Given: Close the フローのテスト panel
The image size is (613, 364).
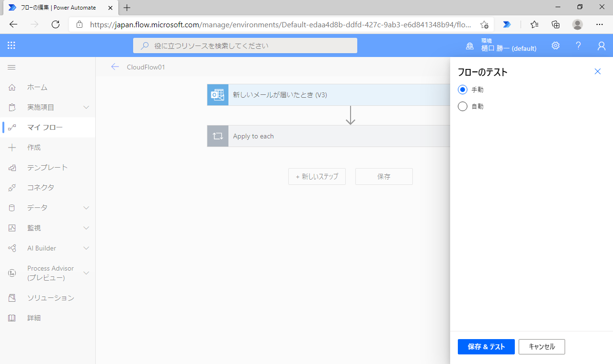Looking at the screenshot, I should tap(597, 71).
